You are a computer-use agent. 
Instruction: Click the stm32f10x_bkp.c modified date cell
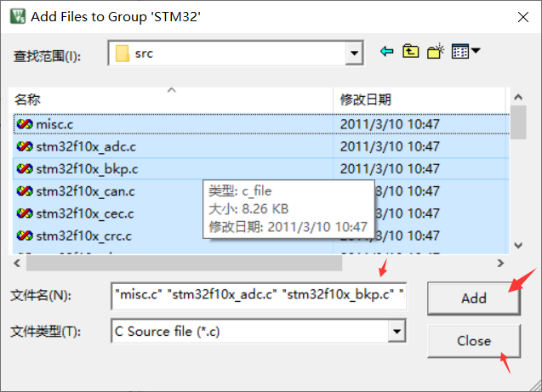[390, 169]
